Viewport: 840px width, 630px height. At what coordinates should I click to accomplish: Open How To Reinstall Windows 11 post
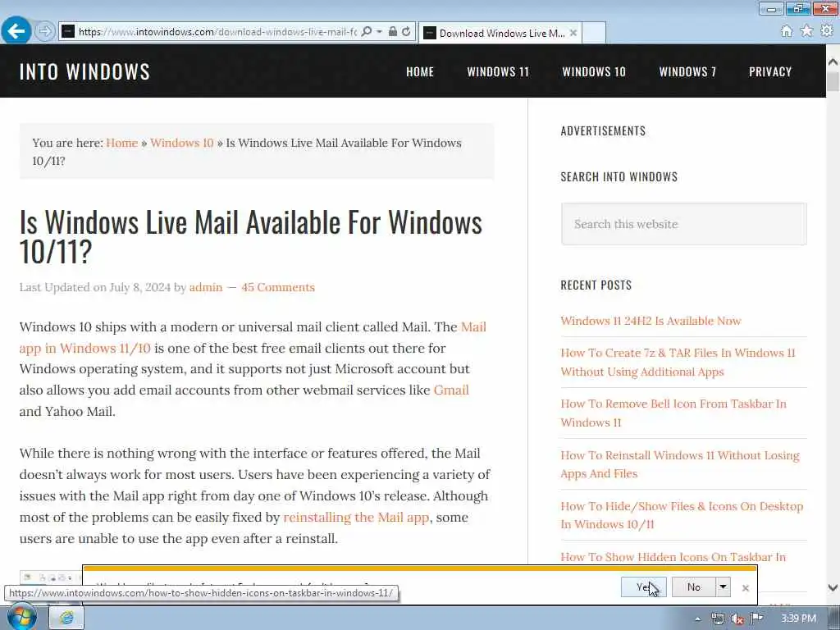[x=680, y=464]
